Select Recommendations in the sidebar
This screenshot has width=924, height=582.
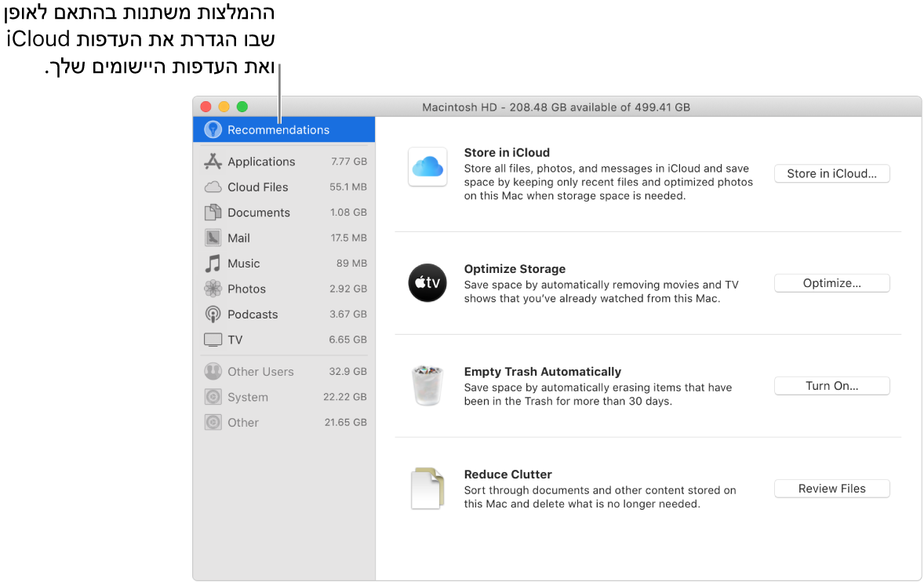(284, 129)
